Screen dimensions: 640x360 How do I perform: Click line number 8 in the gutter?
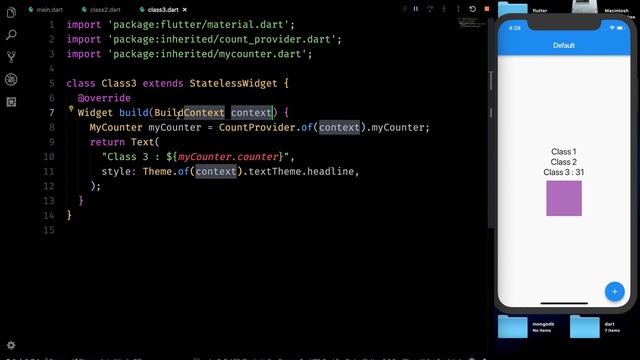coord(51,128)
